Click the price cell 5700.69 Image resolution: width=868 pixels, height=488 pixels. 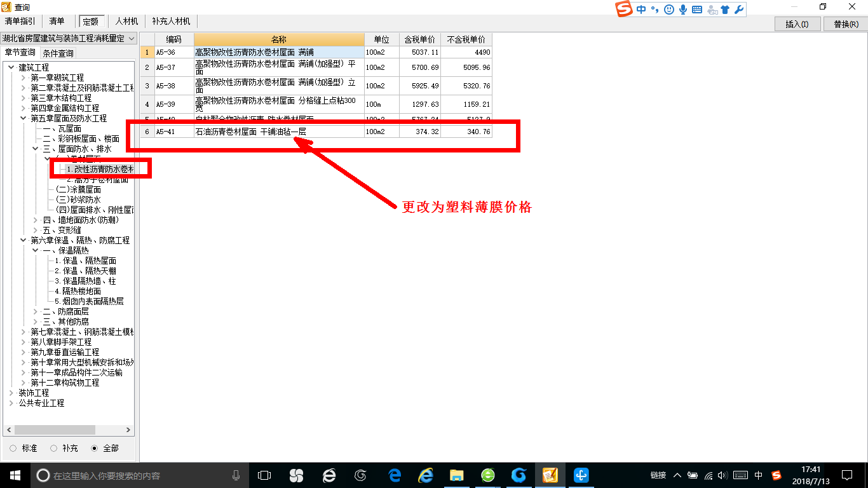click(x=419, y=67)
